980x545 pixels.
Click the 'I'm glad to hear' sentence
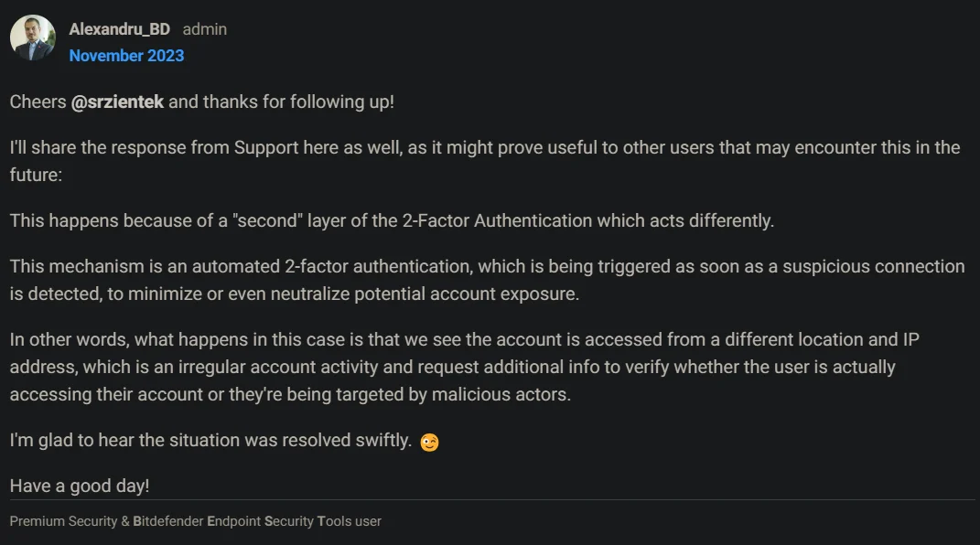(x=210, y=441)
